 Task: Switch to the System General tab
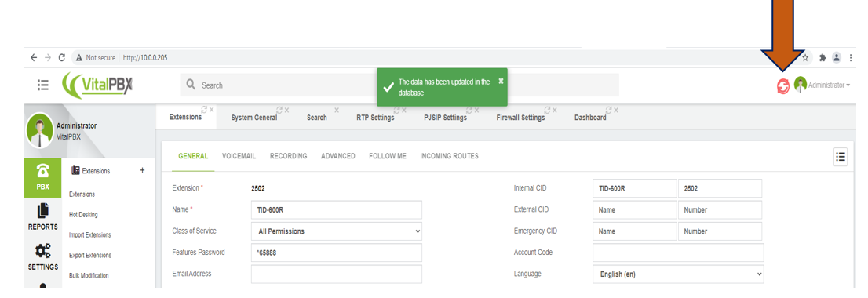click(x=254, y=118)
